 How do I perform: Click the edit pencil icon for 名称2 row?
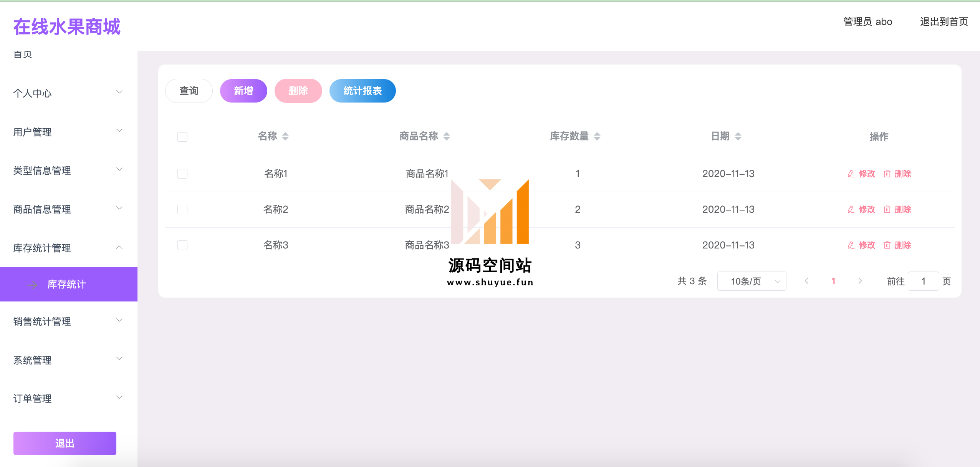pyautogui.click(x=851, y=209)
